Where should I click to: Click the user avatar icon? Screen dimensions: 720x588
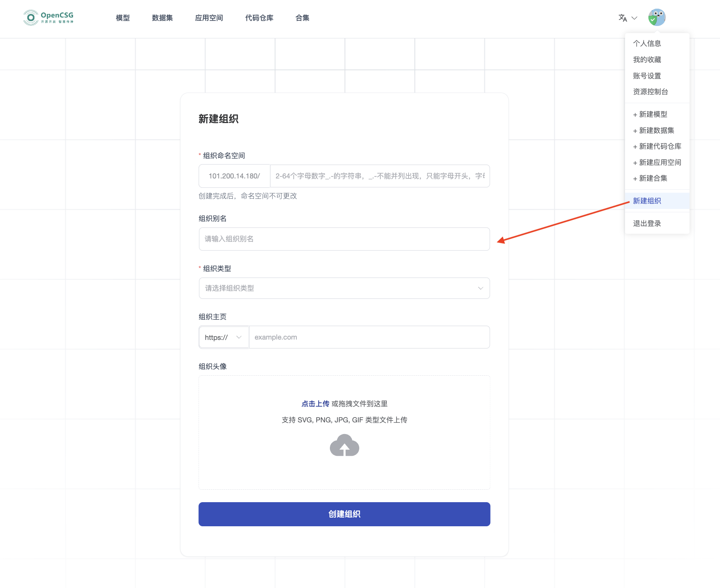coord(656,17)
